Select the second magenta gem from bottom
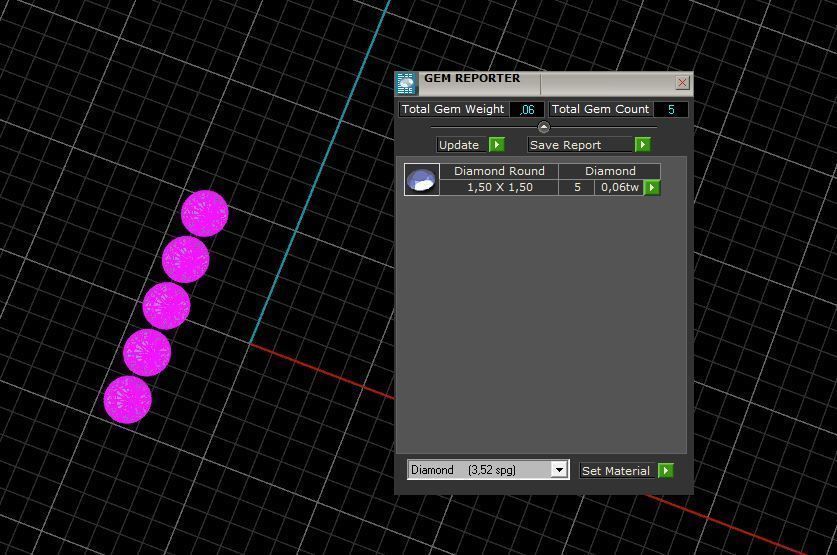Screen dimensions: 837x555 (147, 353)
